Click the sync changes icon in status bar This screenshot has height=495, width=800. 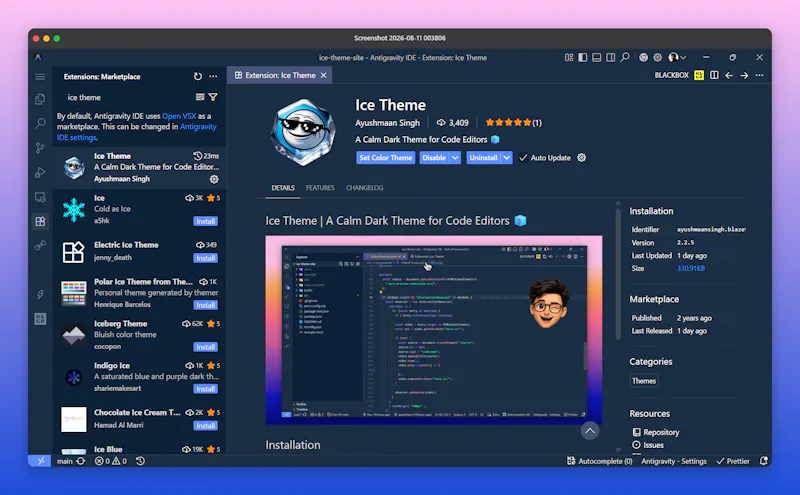point(81,461)
